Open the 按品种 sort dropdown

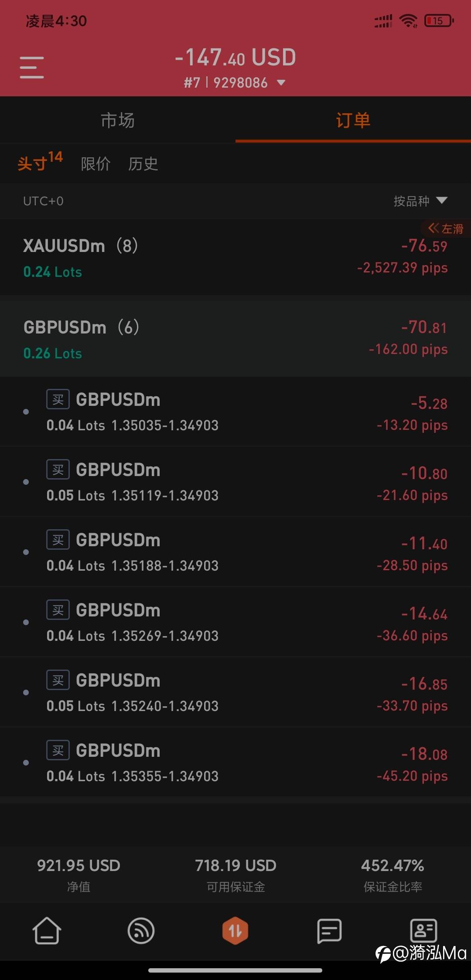click(x=420, y=201)
